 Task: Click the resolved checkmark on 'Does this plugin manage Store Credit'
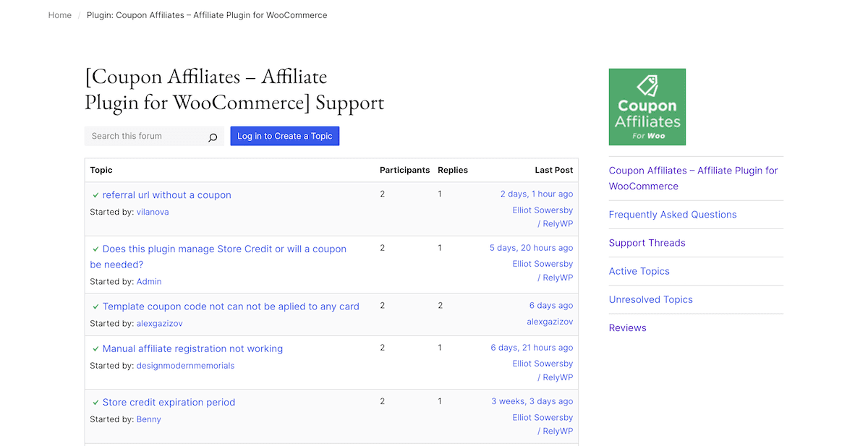pyautogui.click(x=95, y=249)
